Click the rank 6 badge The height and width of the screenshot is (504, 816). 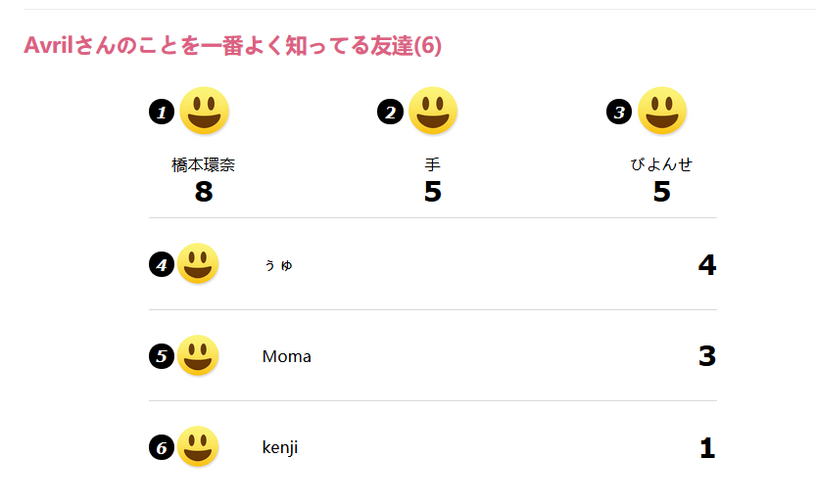tap(162, 448)
